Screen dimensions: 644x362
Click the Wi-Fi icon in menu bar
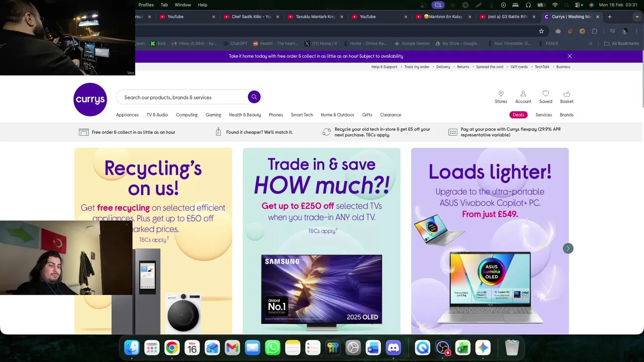pos(555,5)
